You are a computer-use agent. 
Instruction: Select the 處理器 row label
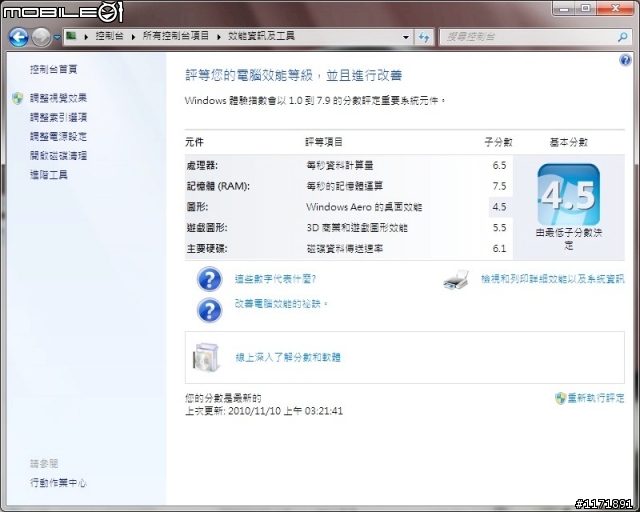[x=202, y=165]
